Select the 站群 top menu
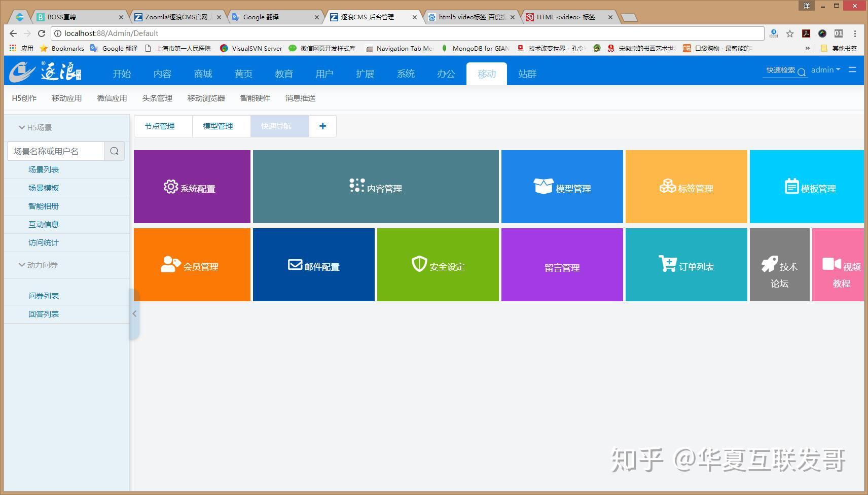This screenshot has height=495, width=868. click(527, 74)
